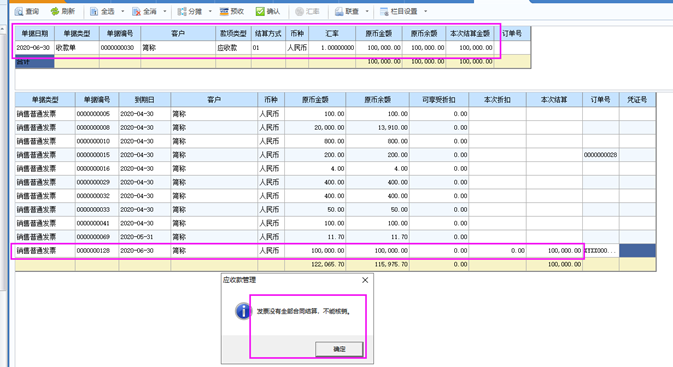Clear selection using 全消 icon

136,12
